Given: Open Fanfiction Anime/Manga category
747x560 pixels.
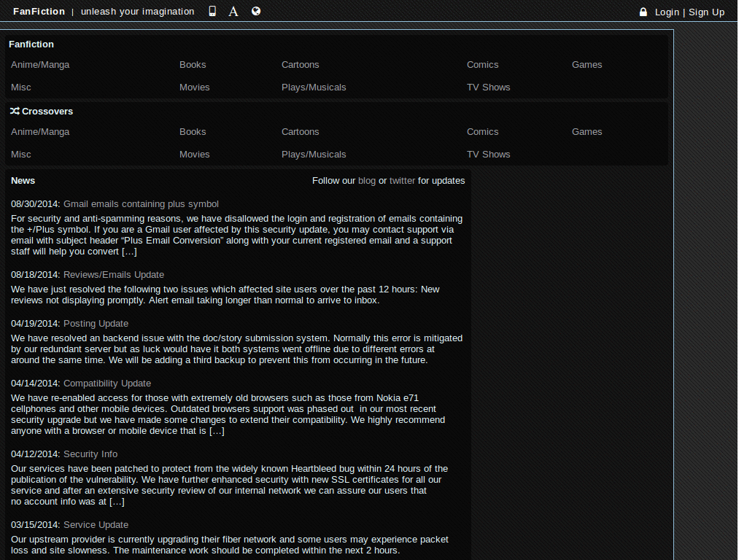Looking at the screenshot, I should pos(40,65).
